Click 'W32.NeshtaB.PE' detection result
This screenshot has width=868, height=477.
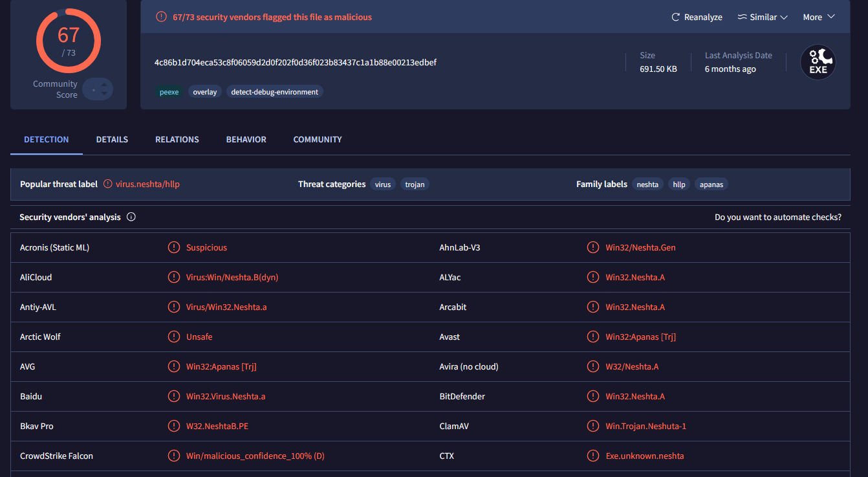(217, 426)
